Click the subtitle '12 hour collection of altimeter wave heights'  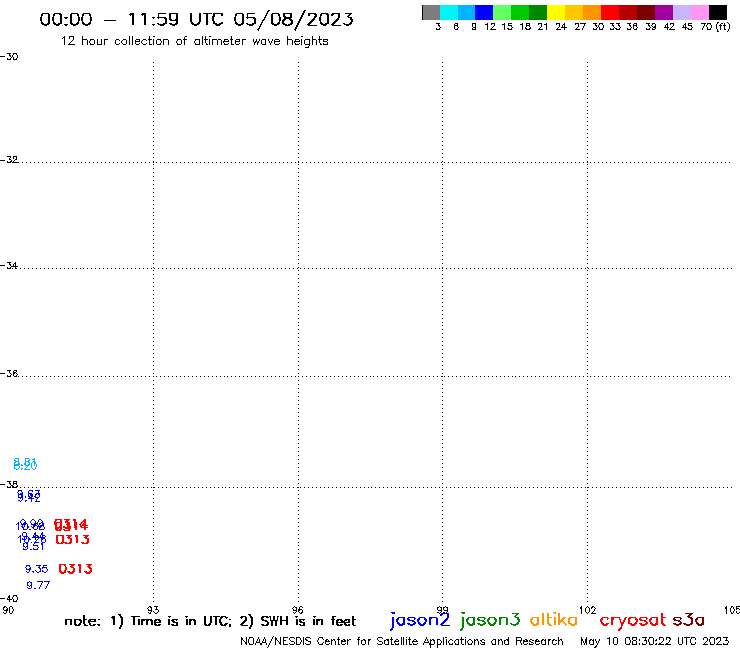(194, 41)
